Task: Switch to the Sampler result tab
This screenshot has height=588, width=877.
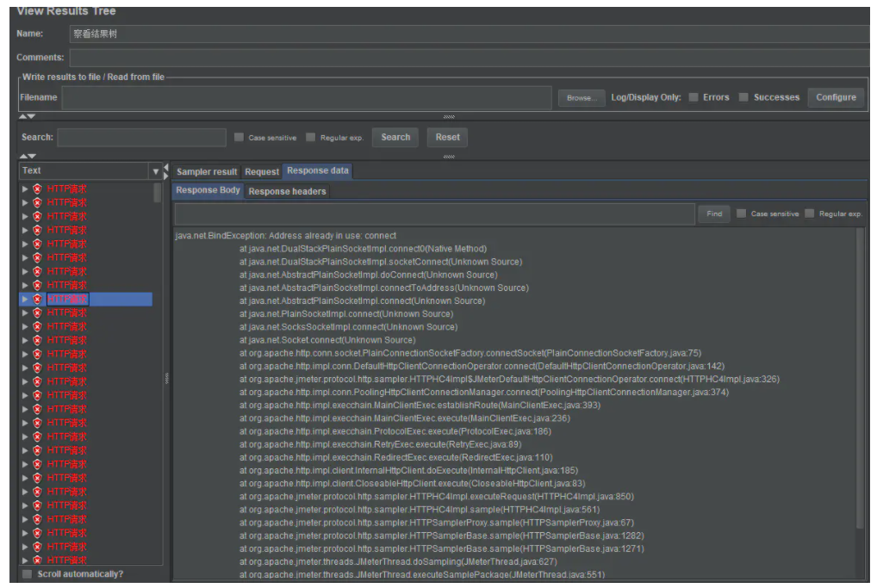Action: 207,172
